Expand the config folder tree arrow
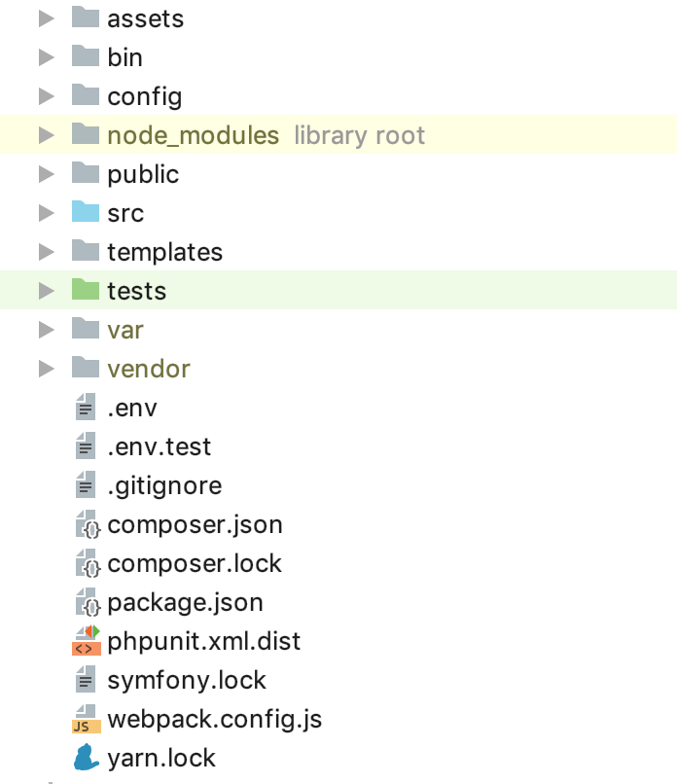The height and width of the screenshot is (784, 677). coord(46,96)
